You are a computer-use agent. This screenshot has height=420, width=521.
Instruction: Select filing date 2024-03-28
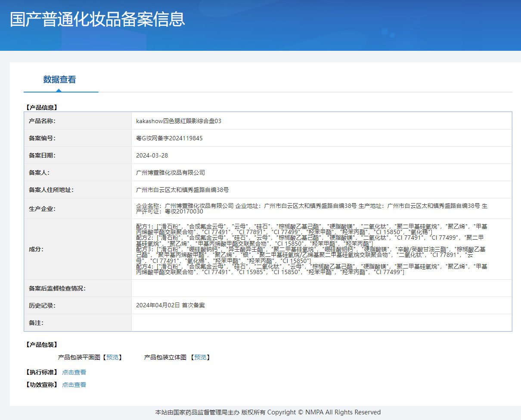(152, 155)
